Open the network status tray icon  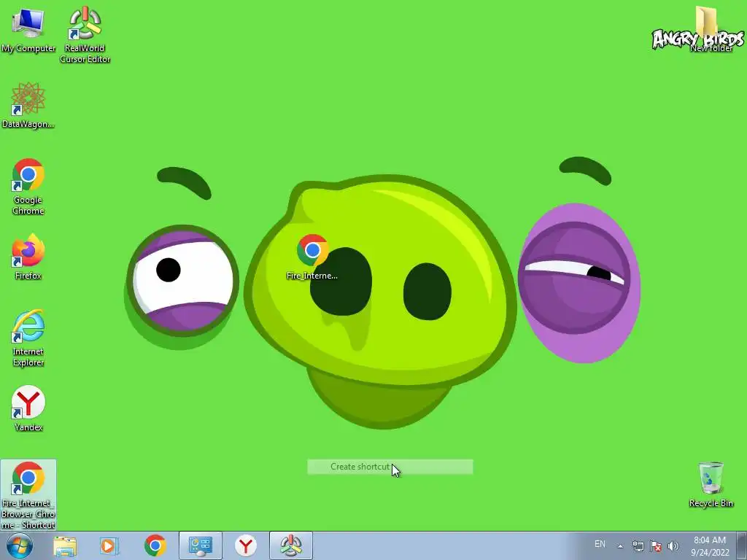[638, 546]
